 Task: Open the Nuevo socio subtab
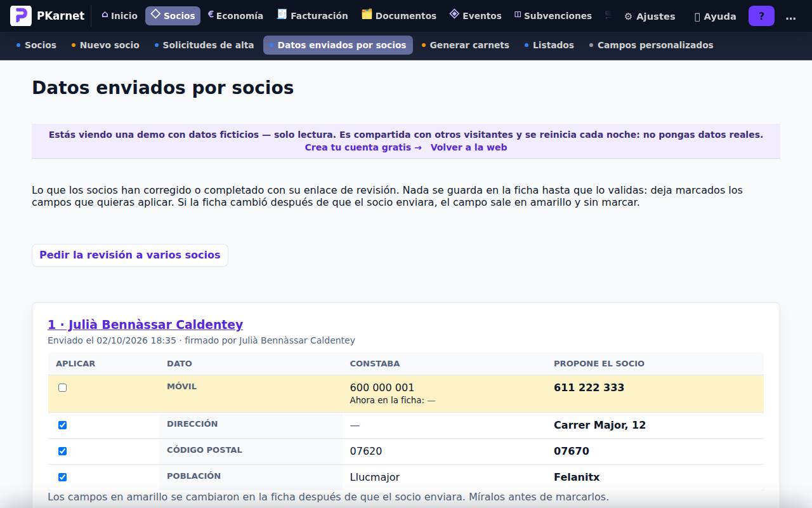pyautogui.click(x=105, y=45)
